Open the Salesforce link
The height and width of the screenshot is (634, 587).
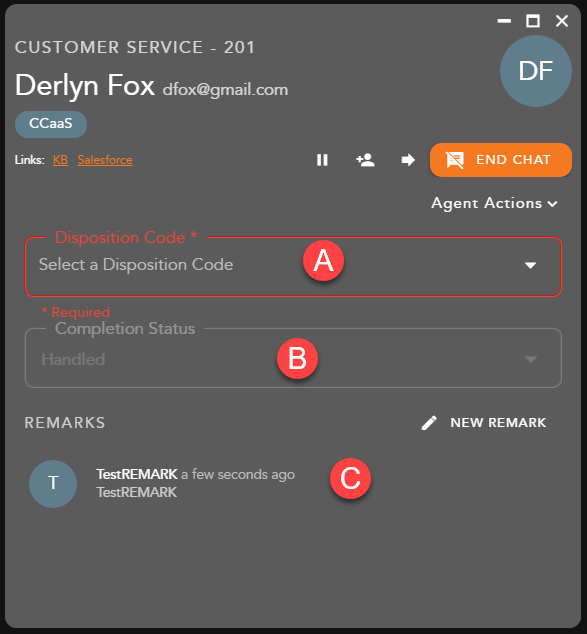point(105,160)
